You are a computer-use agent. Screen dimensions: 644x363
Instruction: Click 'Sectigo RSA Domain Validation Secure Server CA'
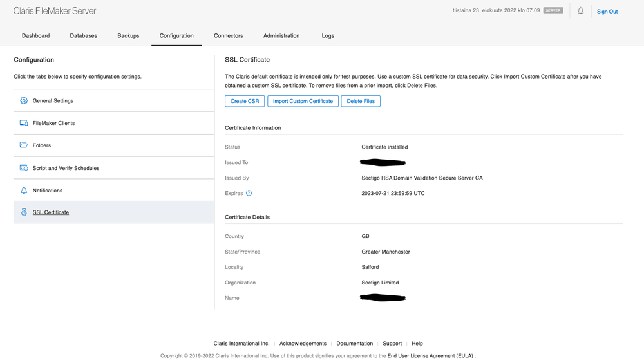coord(422,178)
